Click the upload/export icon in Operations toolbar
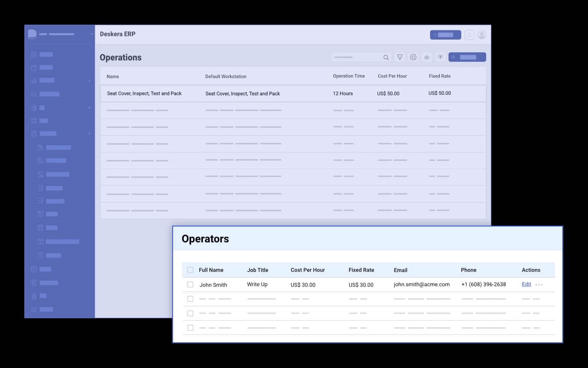Image resolution: width=588 pixels, height=368 pixels. [x=440, y=57]
